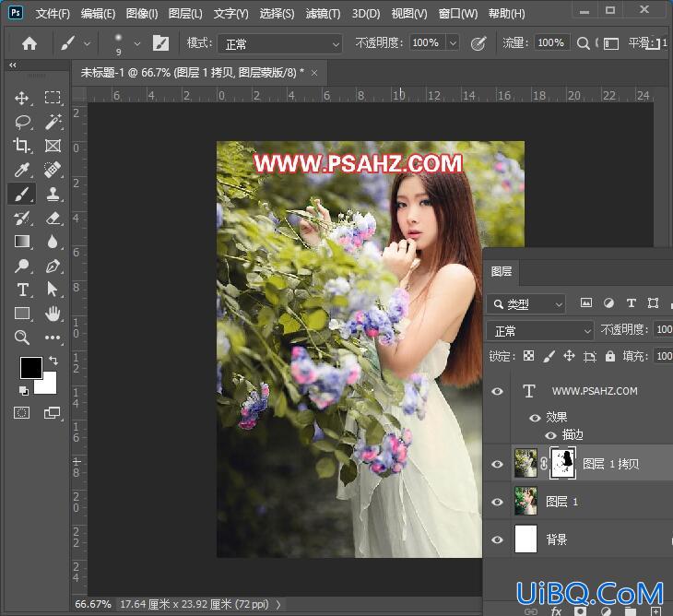Hide the layer effects (效果)

[x=535, y=418]
